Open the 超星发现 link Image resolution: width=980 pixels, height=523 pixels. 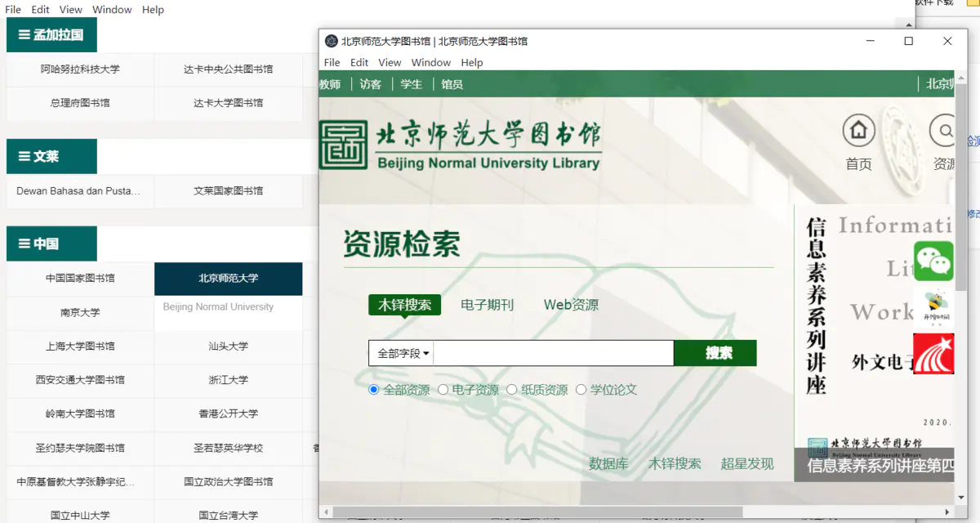coord(747,464)
